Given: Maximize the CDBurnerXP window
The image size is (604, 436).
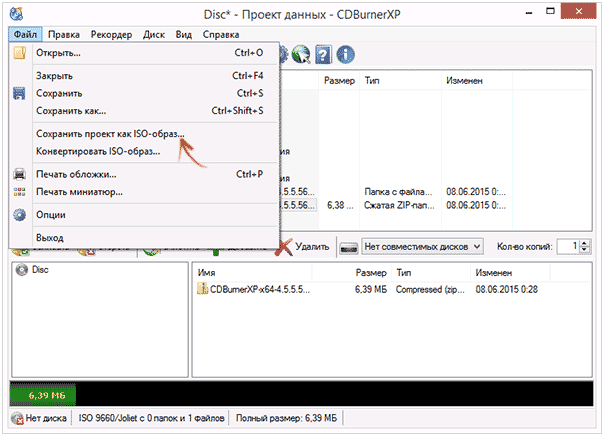Looking at the screenshot, I should pos(550,12).
